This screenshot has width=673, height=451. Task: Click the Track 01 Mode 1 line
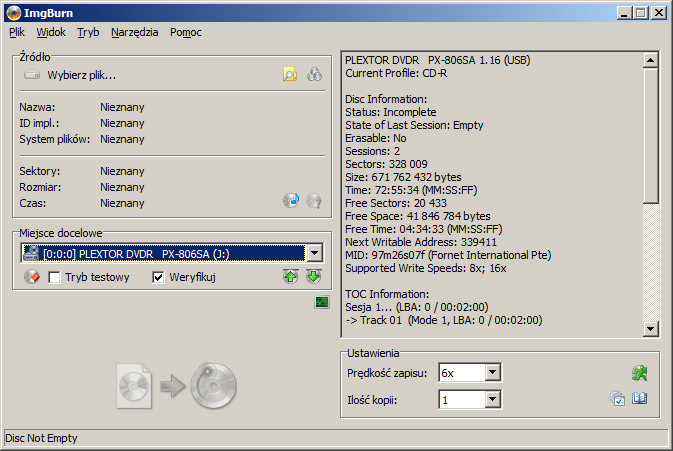click(x=444, y=320)
